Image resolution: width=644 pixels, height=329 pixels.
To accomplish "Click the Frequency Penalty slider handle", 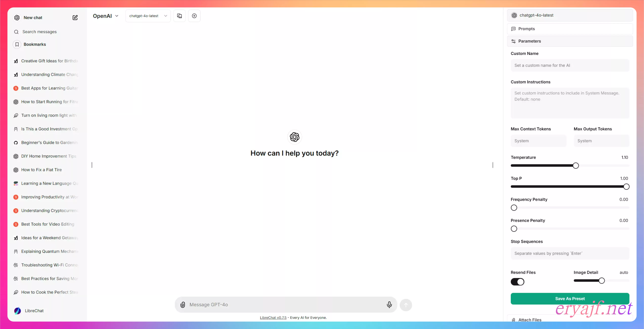I will (x=514, y=208).
